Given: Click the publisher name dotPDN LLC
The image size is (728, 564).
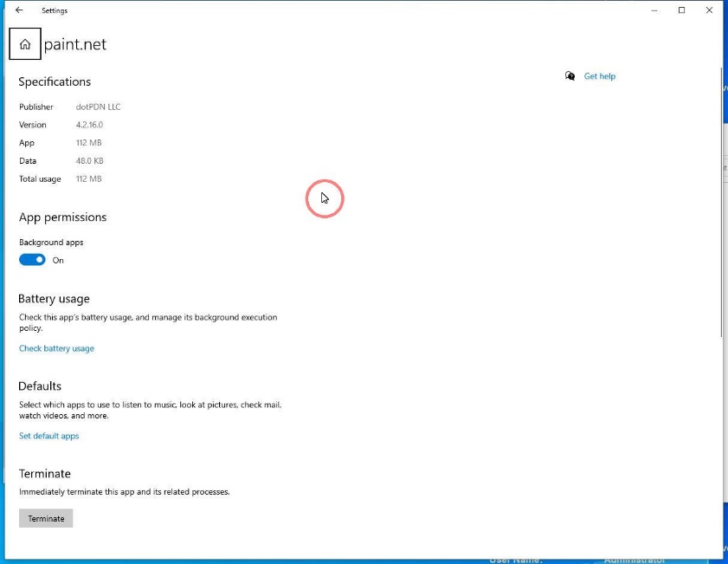Looking at the screenshot, I should 99,107.
